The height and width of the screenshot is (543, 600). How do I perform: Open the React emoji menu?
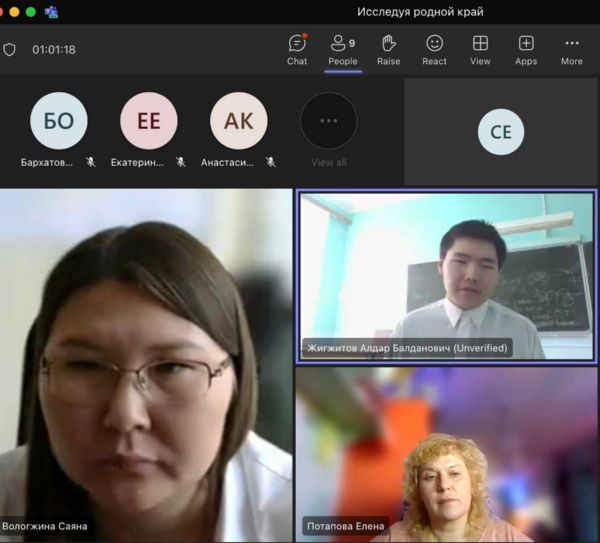coord(434,49)
